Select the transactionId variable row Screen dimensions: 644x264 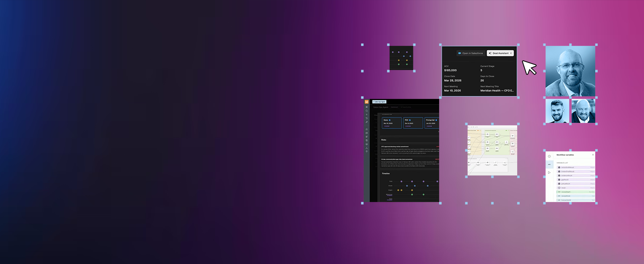click(x=576, y=200)
